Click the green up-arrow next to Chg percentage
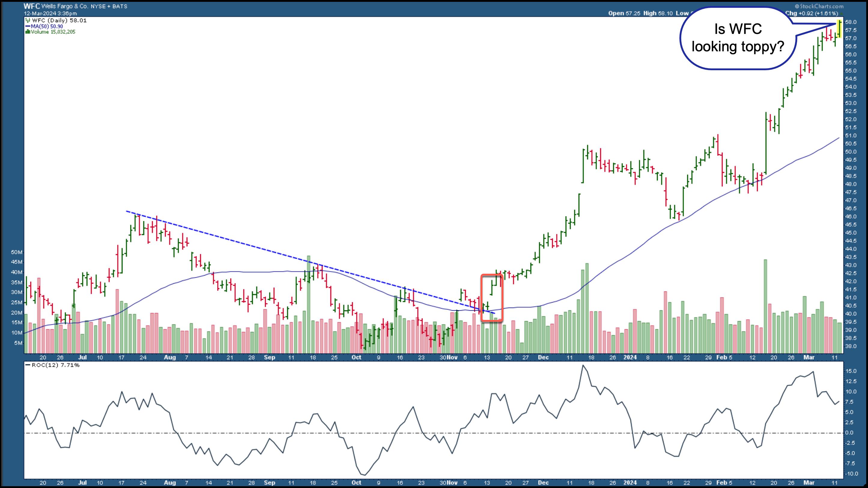This screenshot has height=488, width=868. [841, 14]
